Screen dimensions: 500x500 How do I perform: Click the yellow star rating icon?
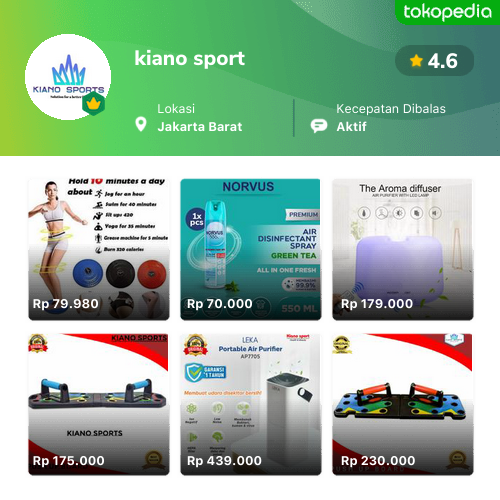tap(416, 61)
